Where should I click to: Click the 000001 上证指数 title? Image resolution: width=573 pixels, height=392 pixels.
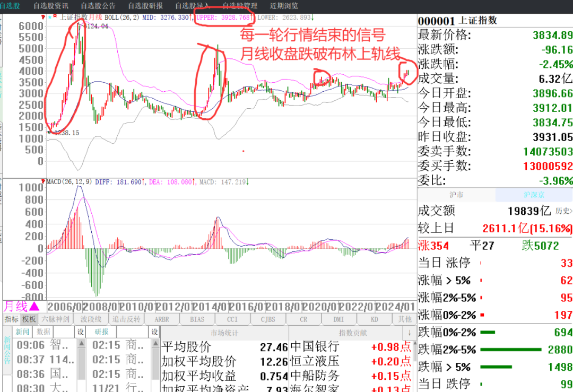(x=457, y=21)
